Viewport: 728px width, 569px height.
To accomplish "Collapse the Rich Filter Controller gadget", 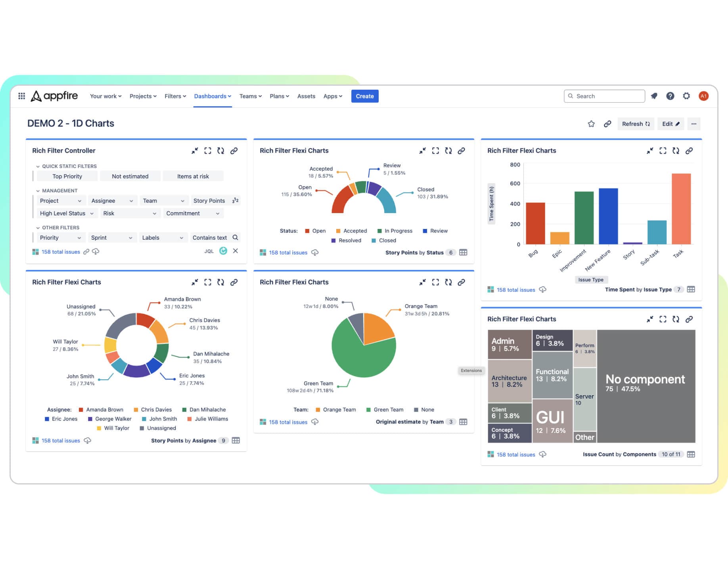I will 195,151.
